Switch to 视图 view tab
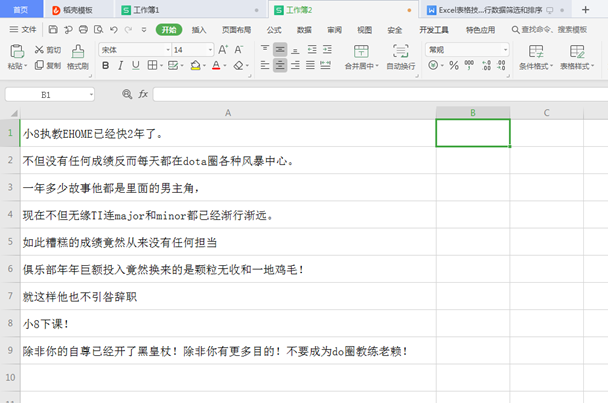608x403 pixels. tap(364, 29)
